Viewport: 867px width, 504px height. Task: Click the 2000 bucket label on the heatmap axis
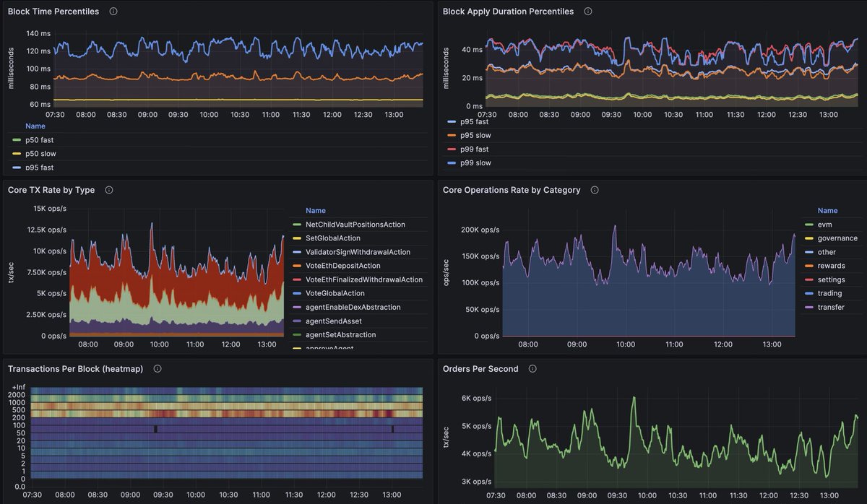(x=18, y=396)
